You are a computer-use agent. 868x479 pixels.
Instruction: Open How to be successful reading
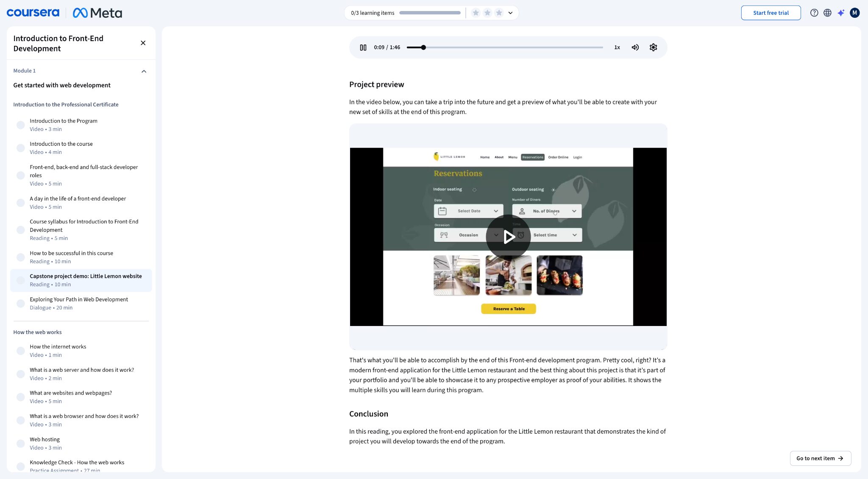click(x=81, y=257)
